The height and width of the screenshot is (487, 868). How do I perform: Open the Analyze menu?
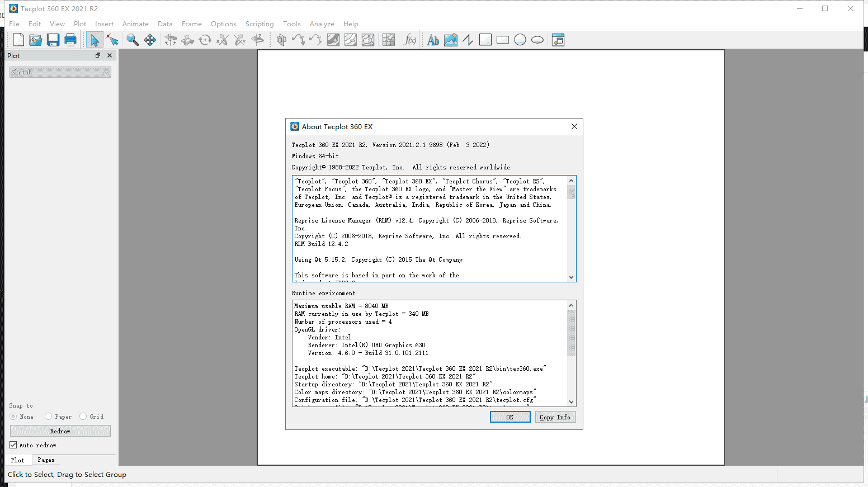pos(322,24)
